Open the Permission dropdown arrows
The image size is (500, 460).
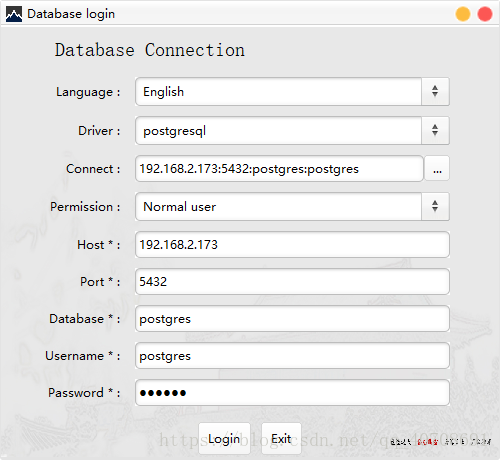435,206
